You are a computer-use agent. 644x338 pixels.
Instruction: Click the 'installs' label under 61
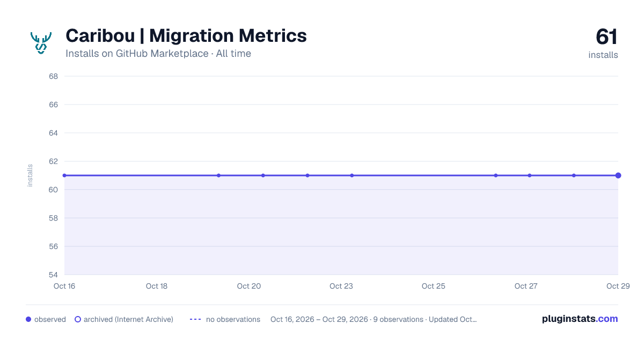[x=603, y=55]
